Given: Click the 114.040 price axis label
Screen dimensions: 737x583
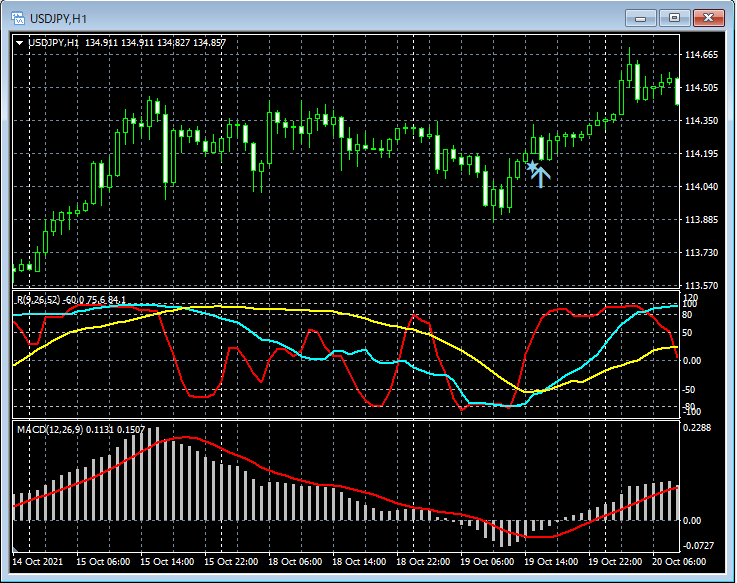Looking at the screenshot, I should pyautogui.click(x=701, y=187).
